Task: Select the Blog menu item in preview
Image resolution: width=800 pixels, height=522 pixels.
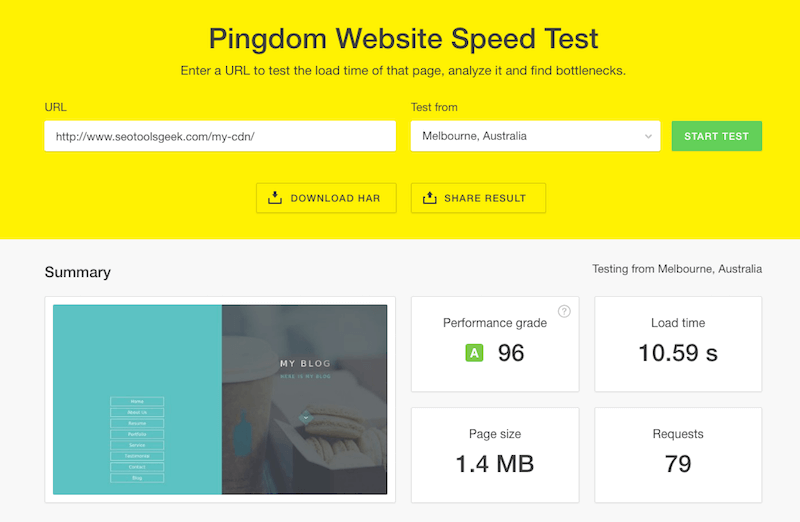Action: pos(137,478)
